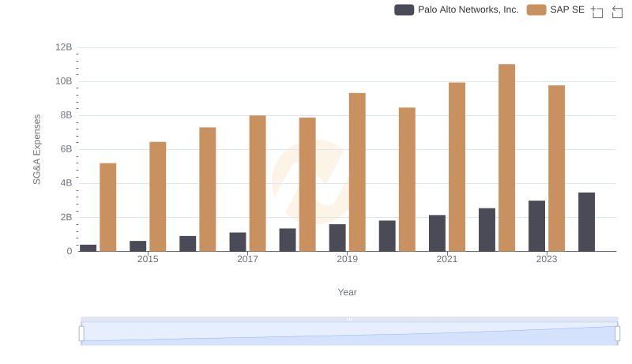This screenshot has width=632, height=364.
Task: Toggle Palo Alto Networks, Inc. legend series
Action: 457,9
